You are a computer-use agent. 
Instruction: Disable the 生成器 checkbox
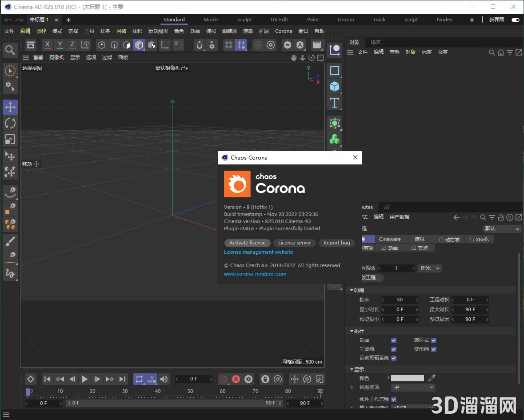click(393, 349)
